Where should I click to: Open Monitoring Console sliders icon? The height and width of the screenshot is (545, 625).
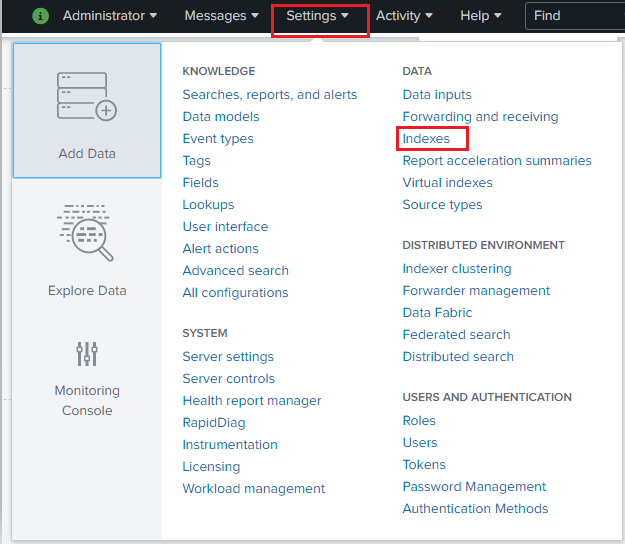coord(87,353)
